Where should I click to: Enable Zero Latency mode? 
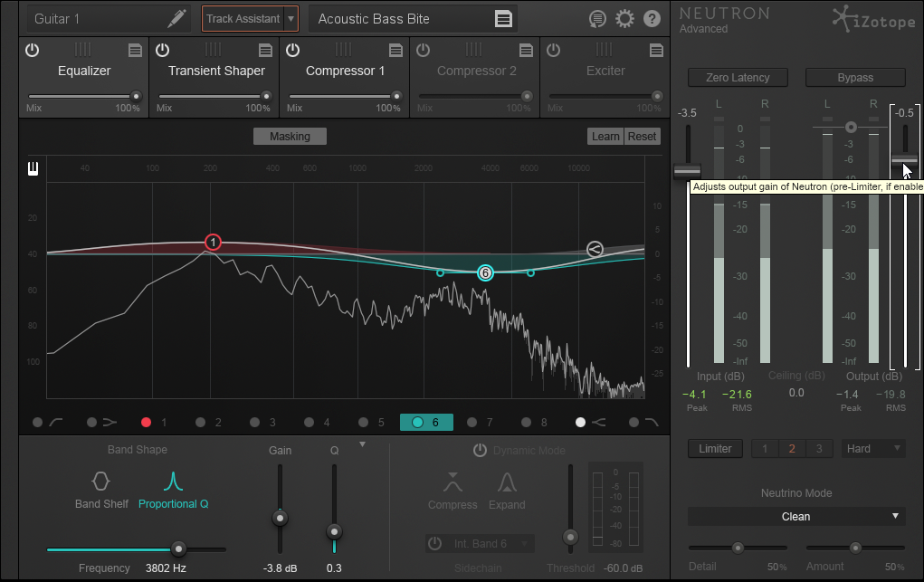pyautogui.click(x=738, y=77)
